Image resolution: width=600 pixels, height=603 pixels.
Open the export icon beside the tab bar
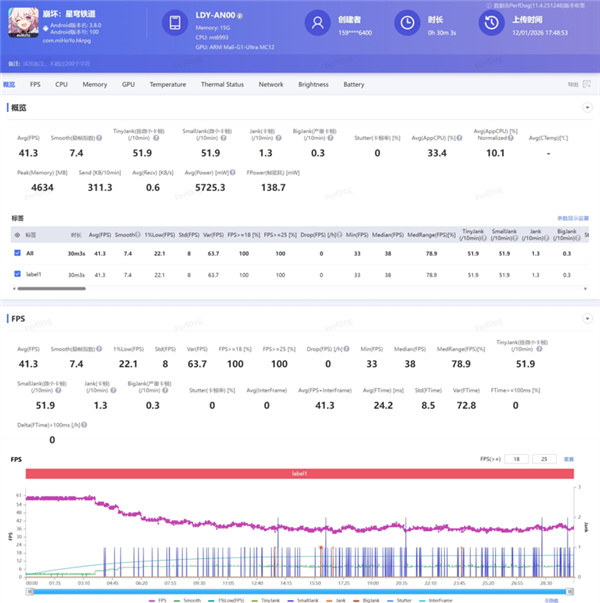pos(587,84)
